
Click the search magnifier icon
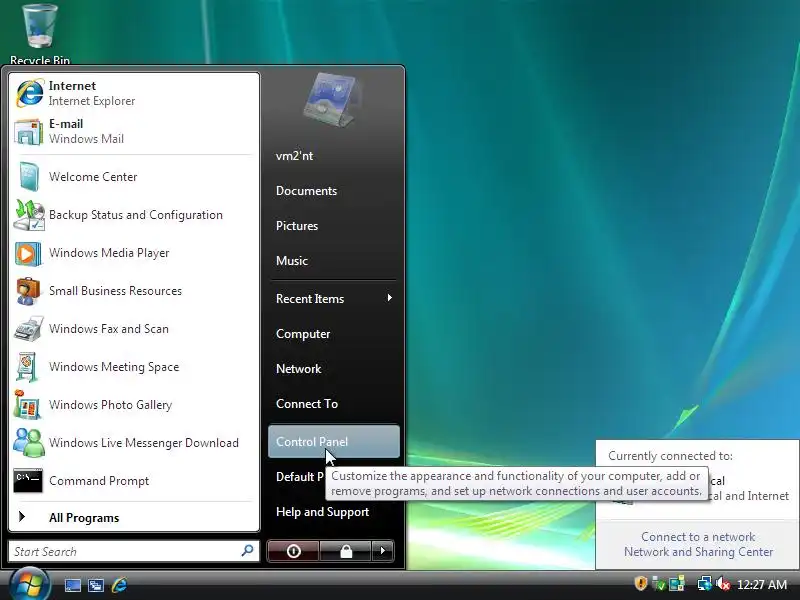tap(247, 551)
